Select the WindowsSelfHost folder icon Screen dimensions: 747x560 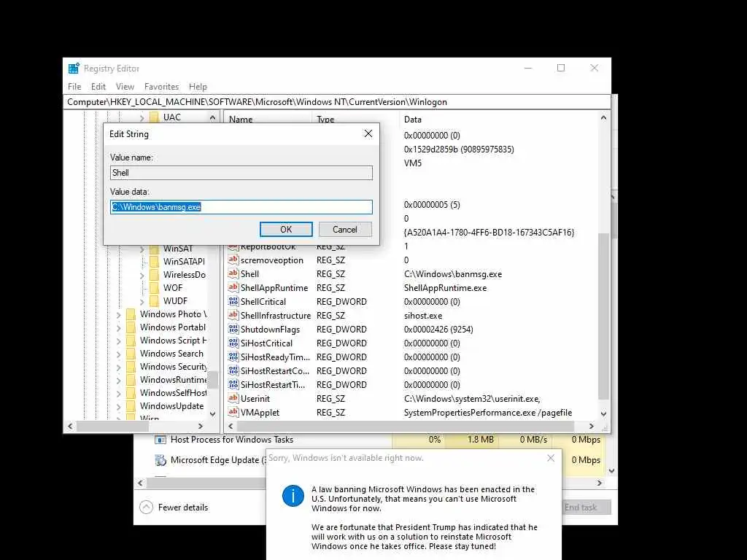[x=131, y=393]
